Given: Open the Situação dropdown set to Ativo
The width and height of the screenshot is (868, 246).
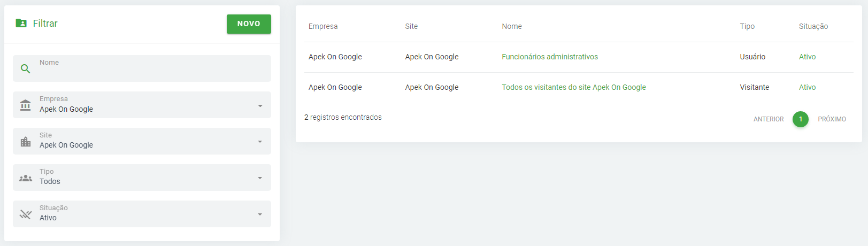Looking at the screenshot, I should (260, 214).
